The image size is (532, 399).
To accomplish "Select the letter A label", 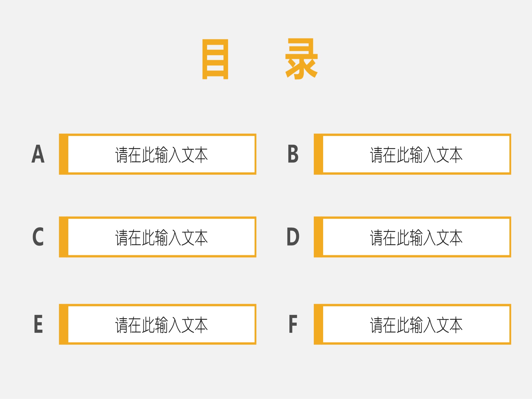I will [38, 154].
